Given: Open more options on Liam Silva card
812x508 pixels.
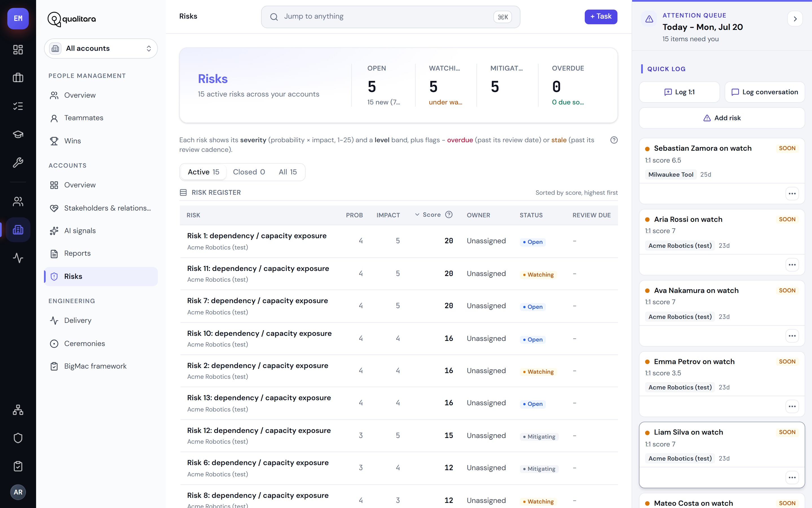Looking at the screenshot, I should click(792, 478).
